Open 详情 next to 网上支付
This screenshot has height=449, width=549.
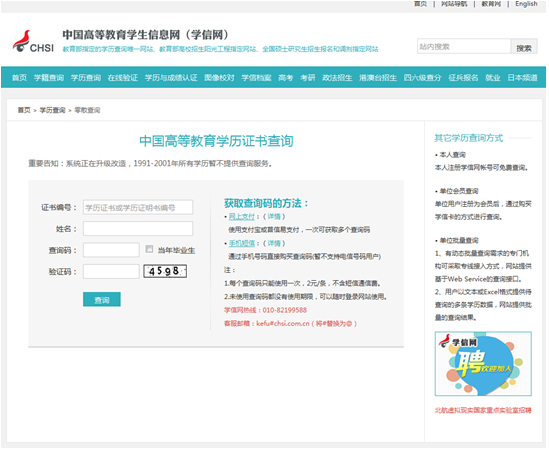pyautogui.click(x=274, y=217)
